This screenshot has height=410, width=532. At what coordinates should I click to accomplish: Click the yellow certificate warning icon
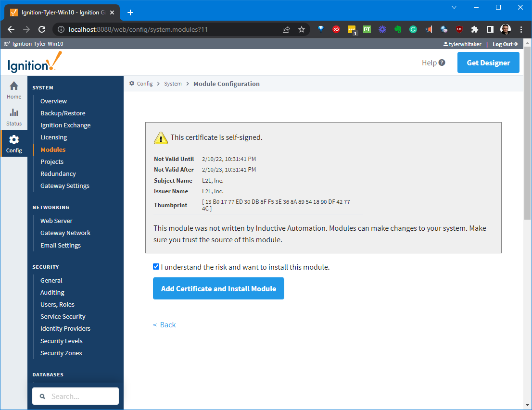tap(161, 138)
